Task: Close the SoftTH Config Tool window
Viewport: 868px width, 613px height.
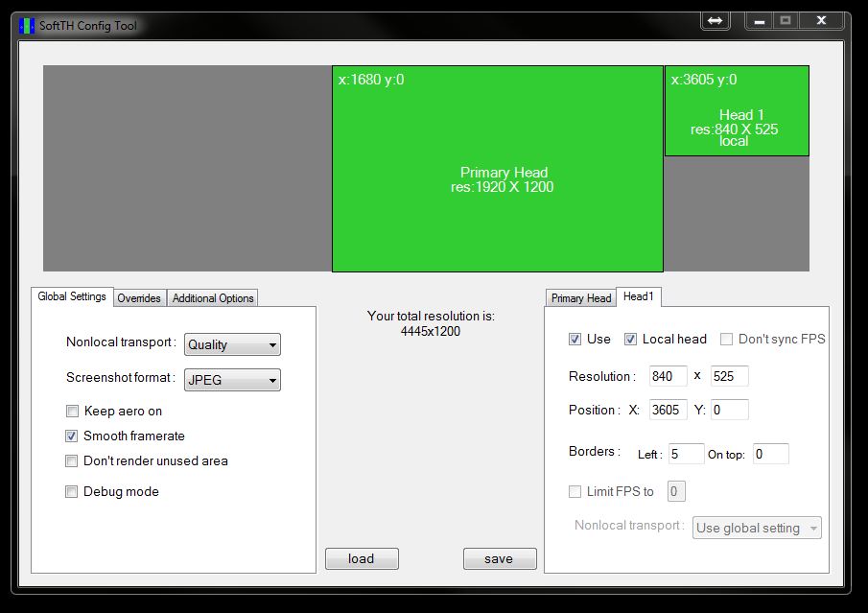Action: (821, 20)
